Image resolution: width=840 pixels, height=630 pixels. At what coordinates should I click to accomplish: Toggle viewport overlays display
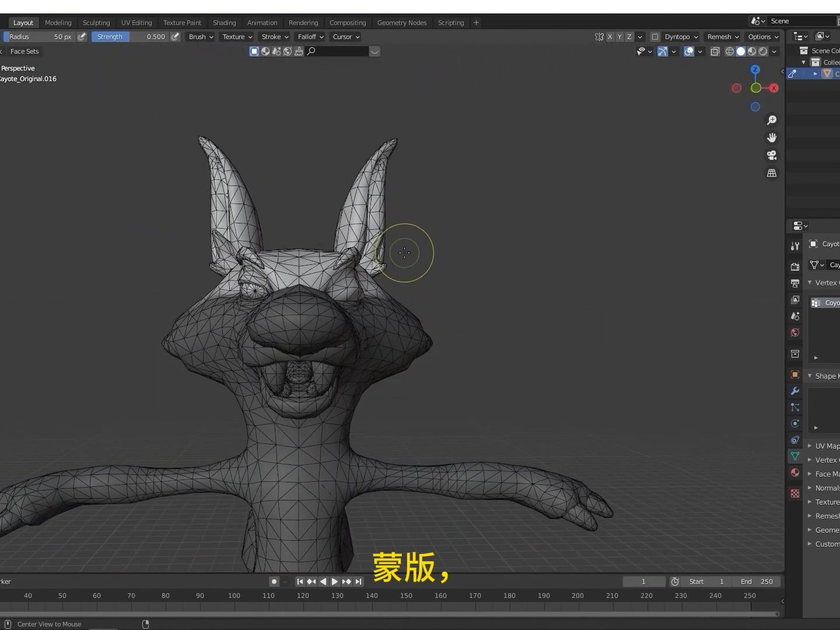pos(689,51)
